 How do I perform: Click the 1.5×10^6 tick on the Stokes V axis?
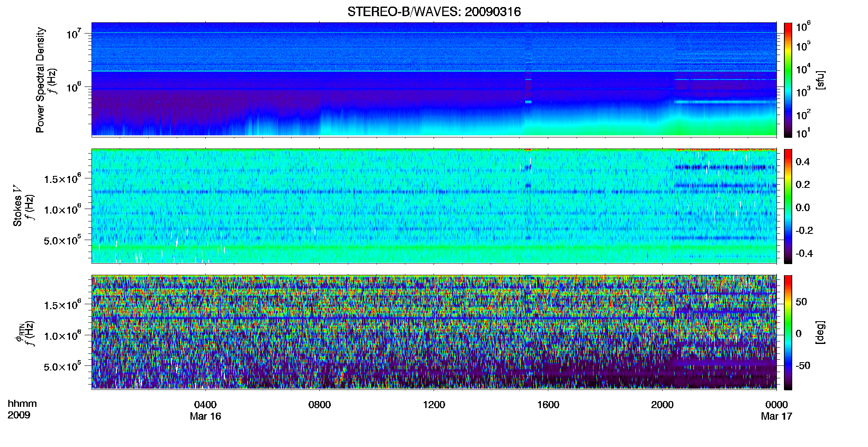[62, 178]
